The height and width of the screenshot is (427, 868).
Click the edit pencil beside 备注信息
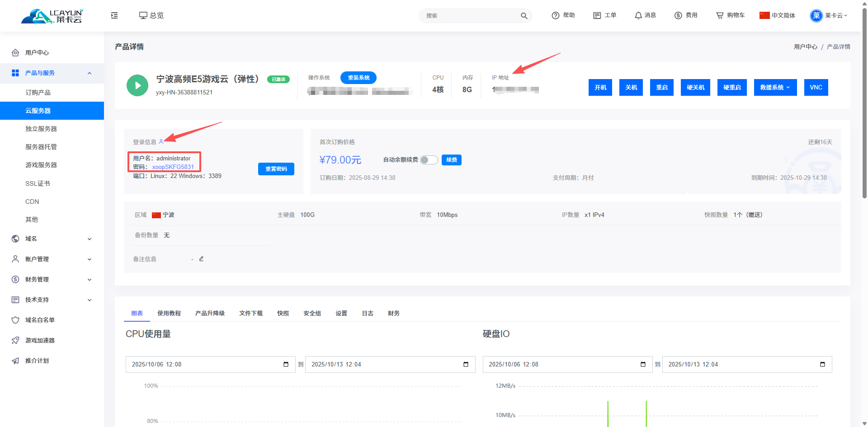point(202,259)
